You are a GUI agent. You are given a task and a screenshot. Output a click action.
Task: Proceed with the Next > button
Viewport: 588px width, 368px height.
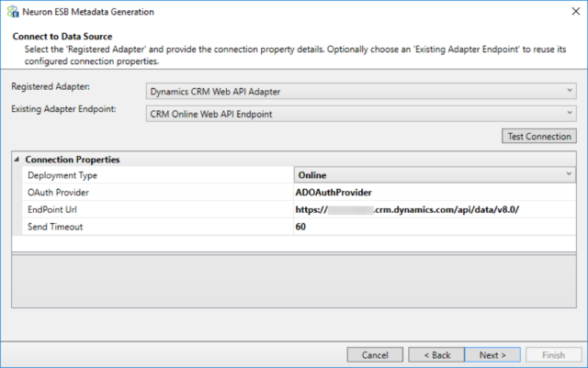[x=492, y=354]
